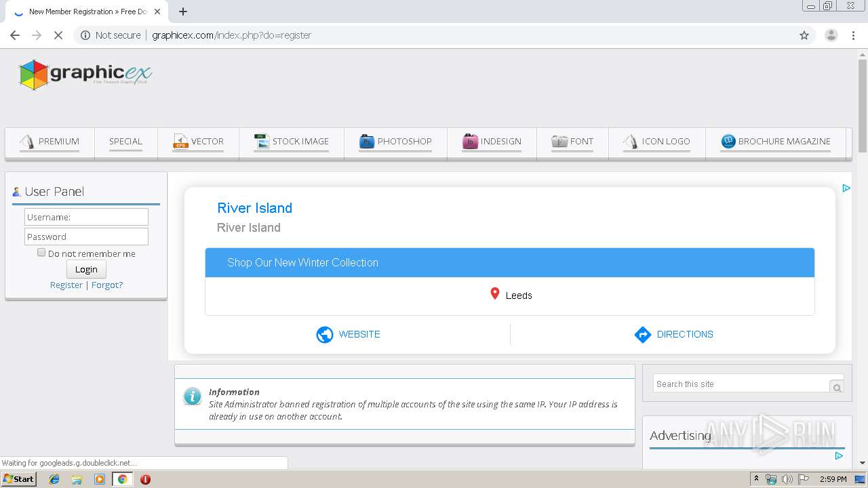Image resolution: width=868 pixels, height=488 pixels.
Task: Click the volume speaker tray icon
Action: point(787,479)
